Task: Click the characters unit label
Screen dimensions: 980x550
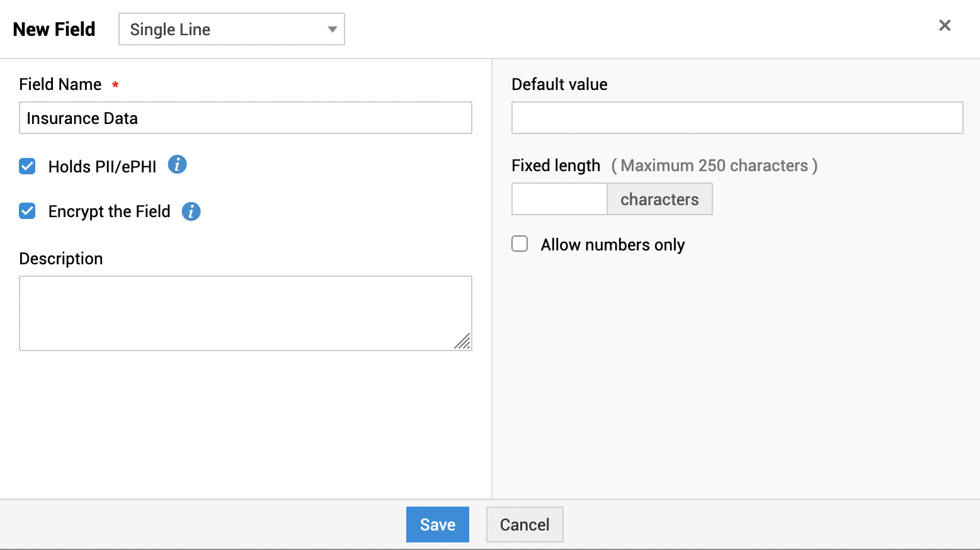Action: coord(659,199)
